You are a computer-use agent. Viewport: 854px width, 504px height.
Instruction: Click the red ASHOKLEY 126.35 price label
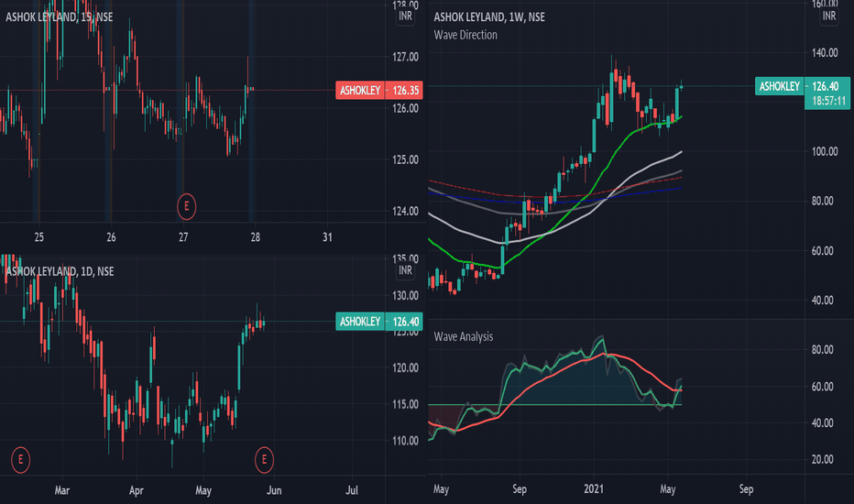point(379,90)
